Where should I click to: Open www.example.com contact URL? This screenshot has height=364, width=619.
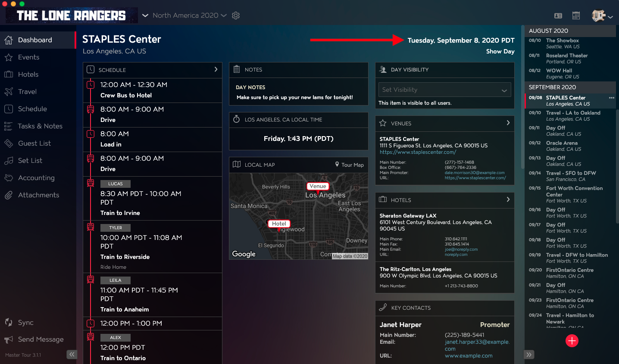(469, 356)
